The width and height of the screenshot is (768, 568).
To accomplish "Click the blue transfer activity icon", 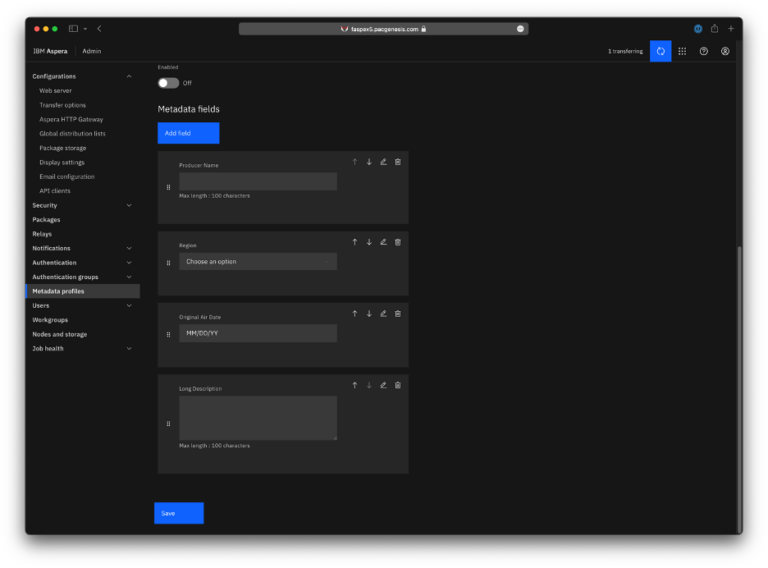I will pos(660,51).
